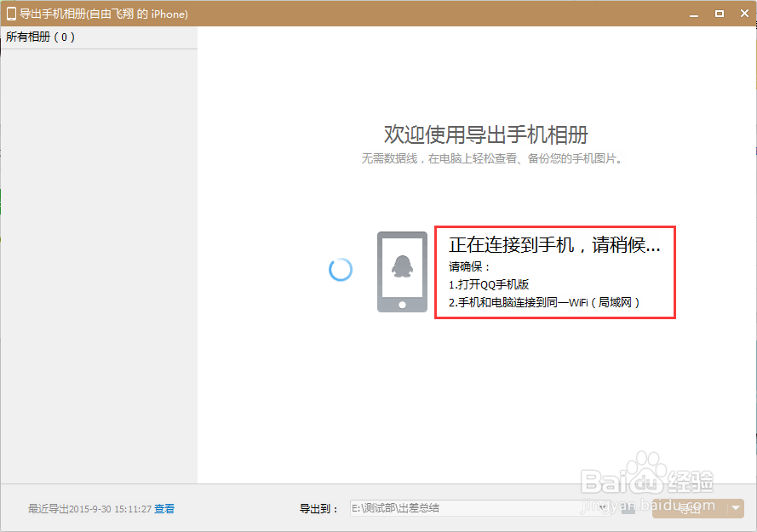Select 所有相册（0）in the sidebar
The height and width of the screenshot is (532, 757).
pyautogui.click(x=40, y=37)
